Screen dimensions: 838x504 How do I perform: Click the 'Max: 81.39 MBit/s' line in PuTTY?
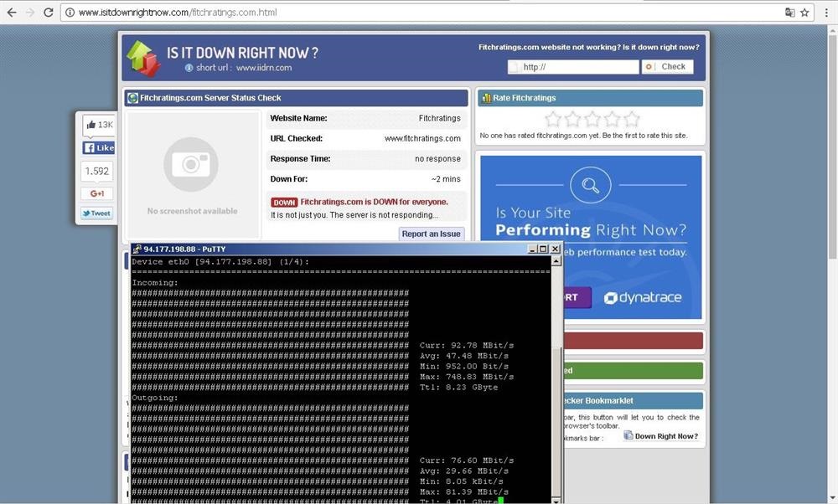(464, 491)
